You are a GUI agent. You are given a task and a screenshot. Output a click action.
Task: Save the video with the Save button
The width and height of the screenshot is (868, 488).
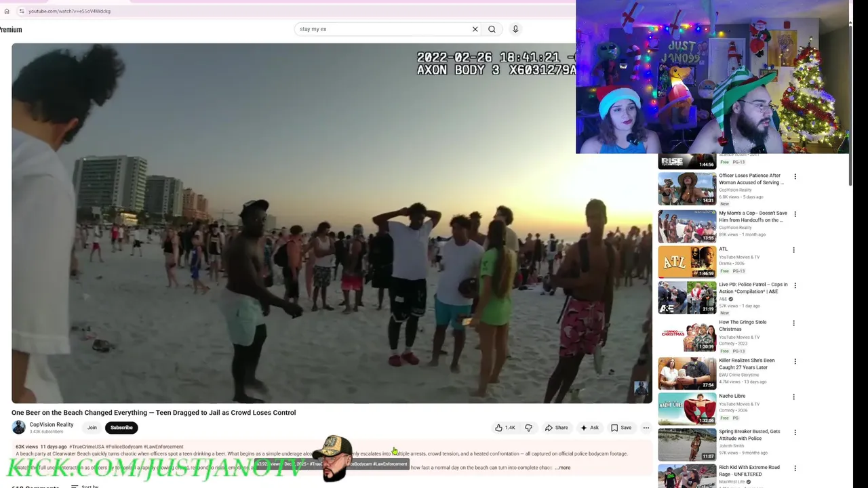[621, 428]
